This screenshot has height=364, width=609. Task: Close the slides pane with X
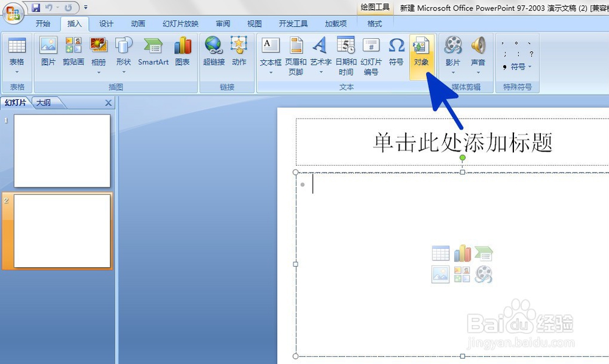point(108,103)
